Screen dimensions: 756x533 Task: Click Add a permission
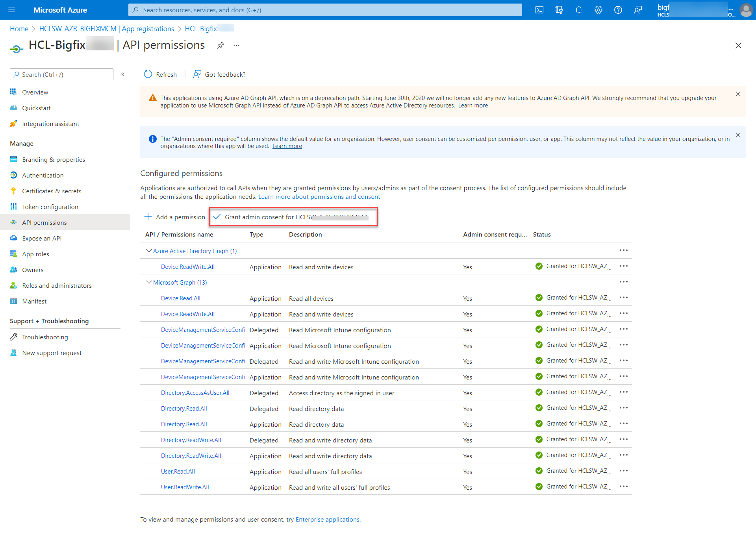[x=175, y=217]
